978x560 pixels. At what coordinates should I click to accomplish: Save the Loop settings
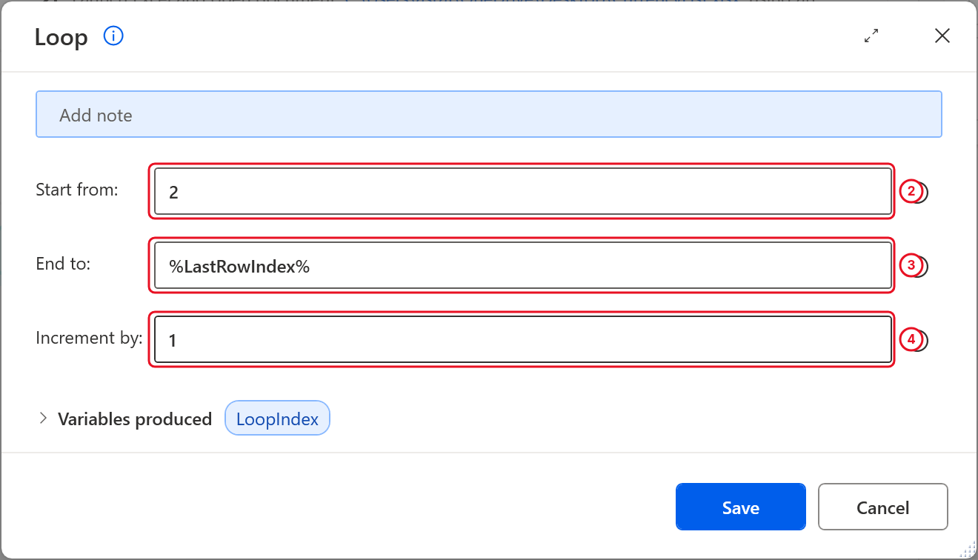pos(740,507)
